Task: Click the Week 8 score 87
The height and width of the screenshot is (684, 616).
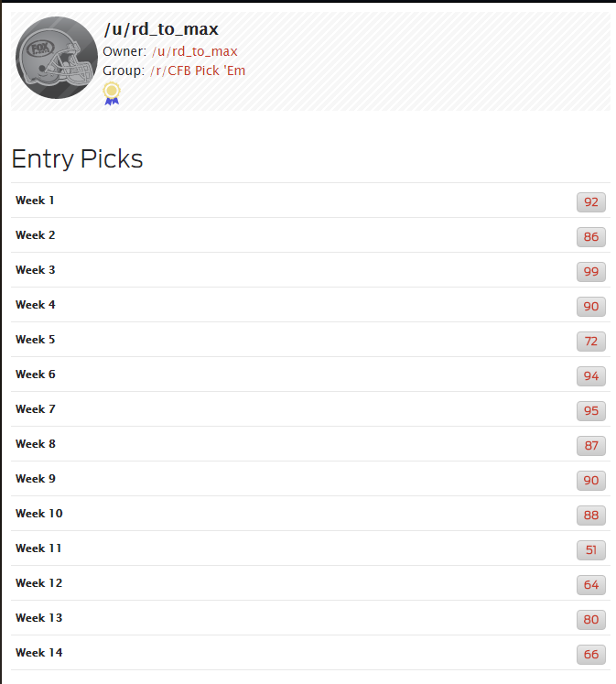Action: [590, 446]
